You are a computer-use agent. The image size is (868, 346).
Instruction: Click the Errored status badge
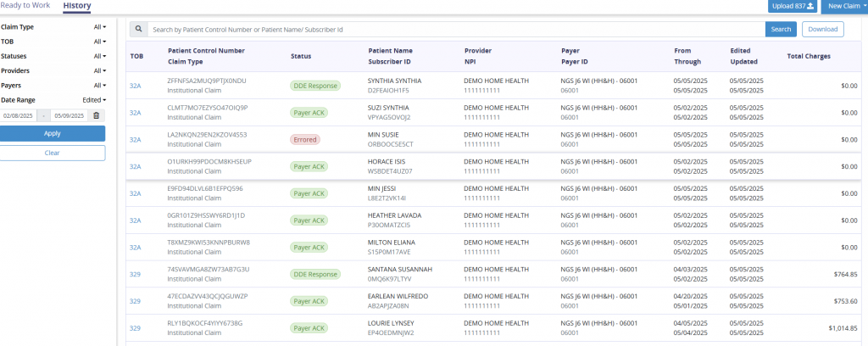click(305, 140)
